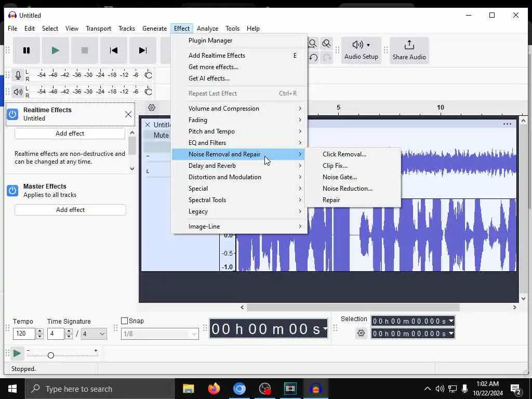Choose Clip Fix... effect
This screenshot has height=399, width=532.
click(353, 166)
